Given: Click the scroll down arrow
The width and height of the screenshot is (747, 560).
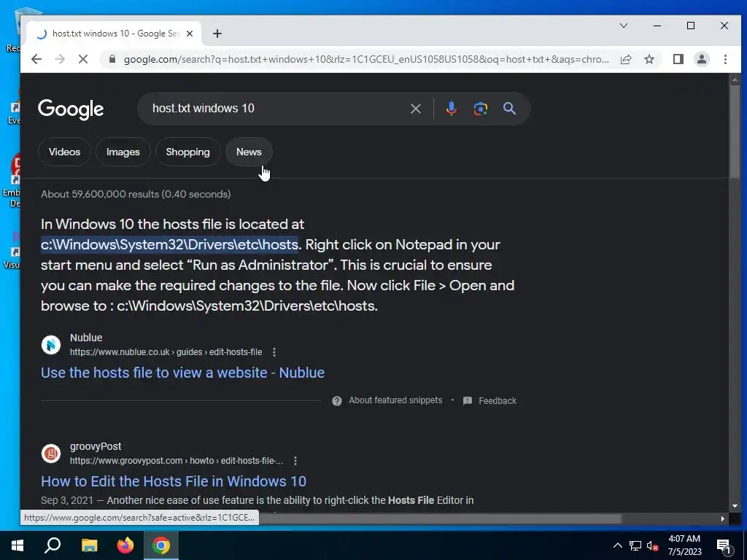Looking at the screenshot, I should tap(734, 506).
